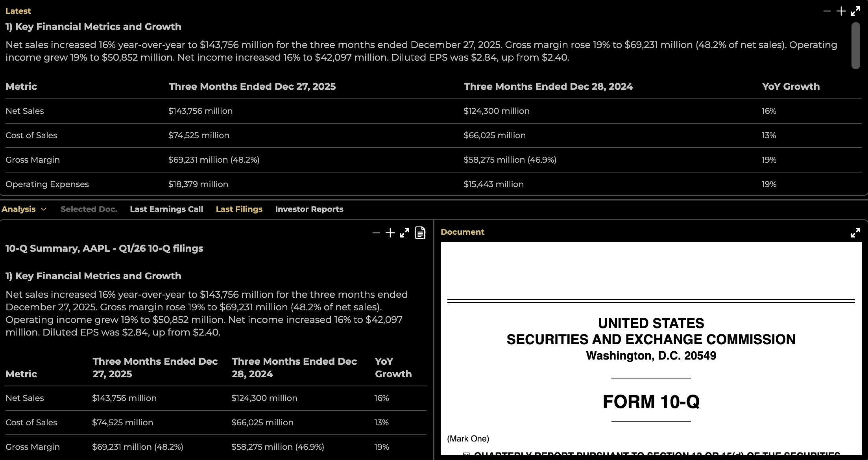
Task: Expand the Document viewer to fullscreen
Action: (855, 233)
